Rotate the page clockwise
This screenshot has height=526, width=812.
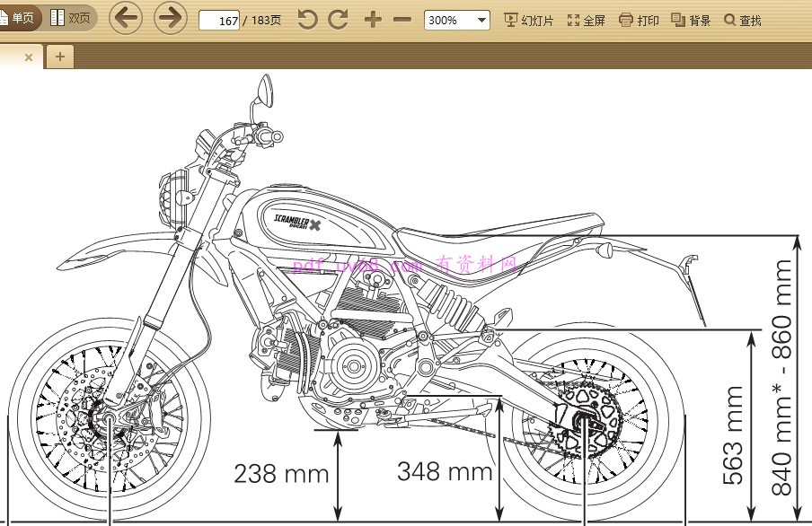[x=339, y=19]
